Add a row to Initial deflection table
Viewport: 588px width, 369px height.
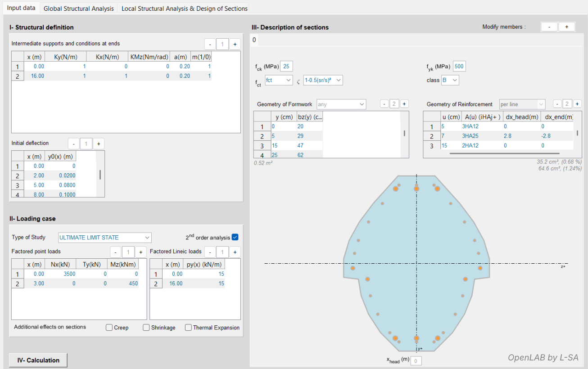99,144
